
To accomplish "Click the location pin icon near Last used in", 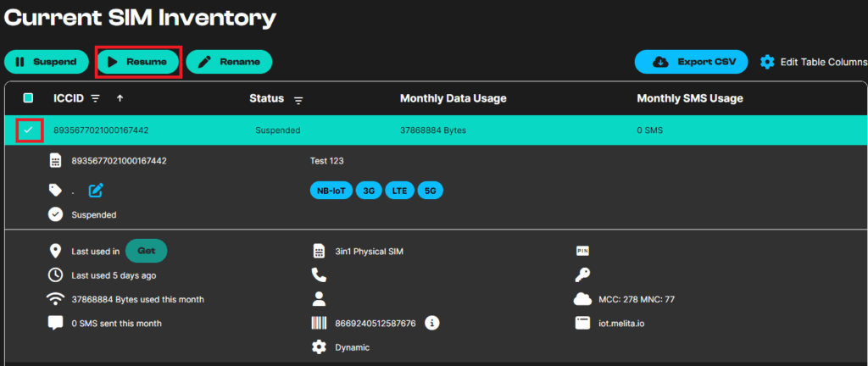I will pyautogui.click(x=56, y=251).
